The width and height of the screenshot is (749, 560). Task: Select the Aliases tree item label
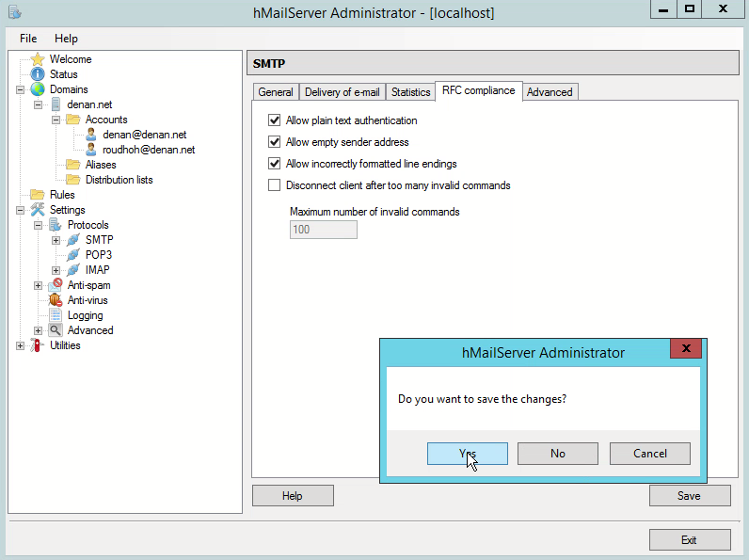[x=101, y=165]
